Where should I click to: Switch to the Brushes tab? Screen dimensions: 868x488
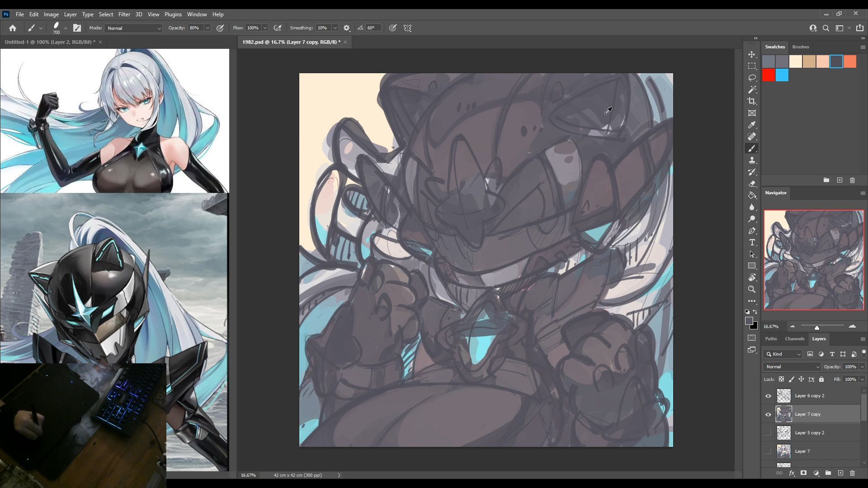tap(801, 47)
